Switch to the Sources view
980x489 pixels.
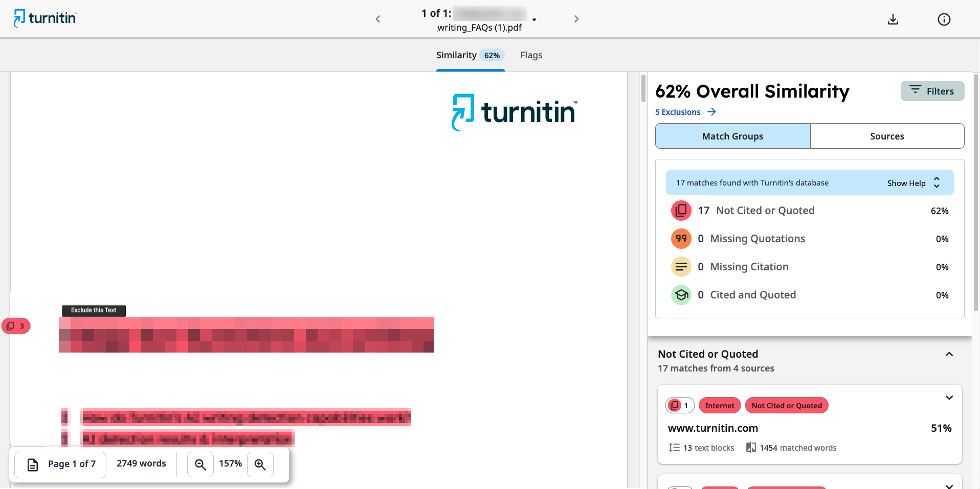[x=887, y=136]
